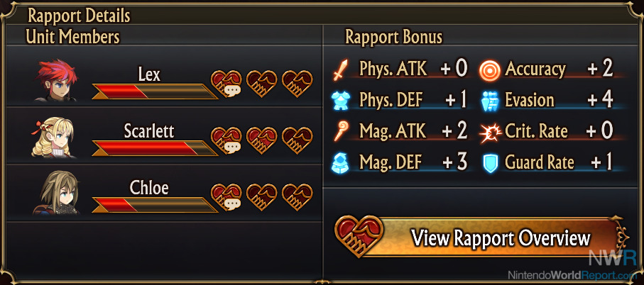This screenshot has height=285, width=644.
Task: Select the staff icon for Mag. ATK
Action: [x=341, y=131]
